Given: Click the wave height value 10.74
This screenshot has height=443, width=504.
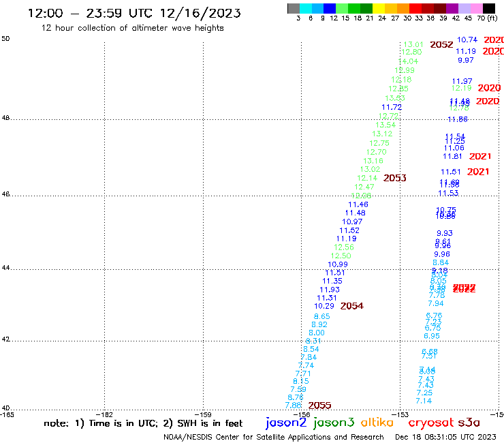Looking at the screenshot, I should point(467,40).
